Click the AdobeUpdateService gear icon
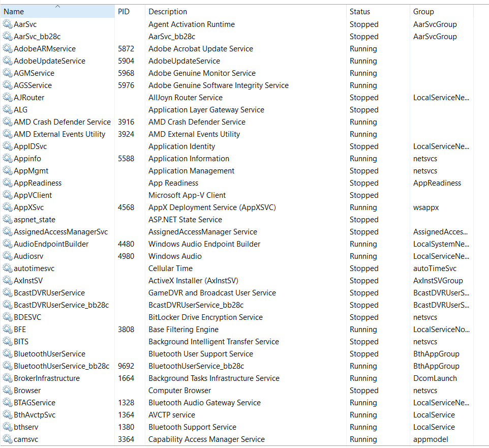Image resolution: width=489 pixels, height=448 pixels. point(8,61)
